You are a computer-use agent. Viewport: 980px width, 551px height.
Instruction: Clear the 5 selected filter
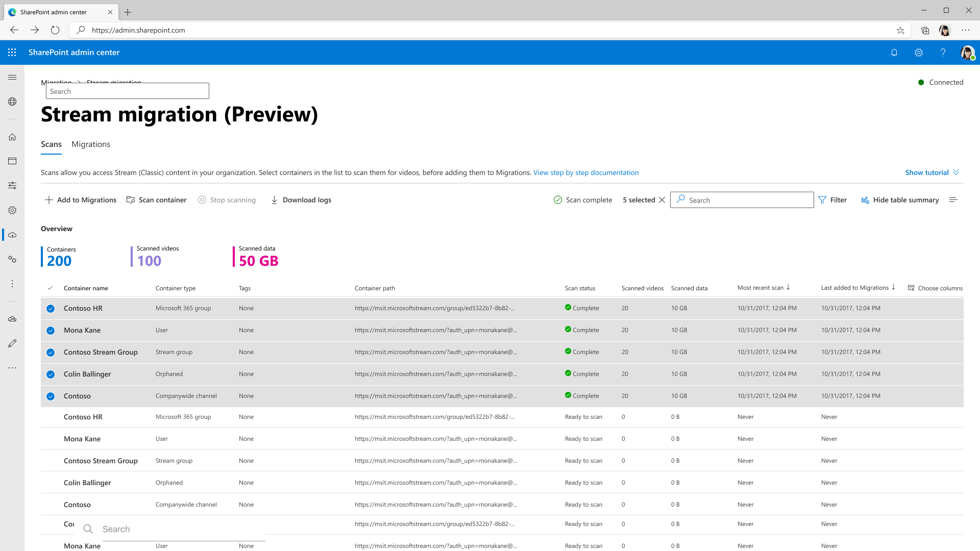click(663, 200)
